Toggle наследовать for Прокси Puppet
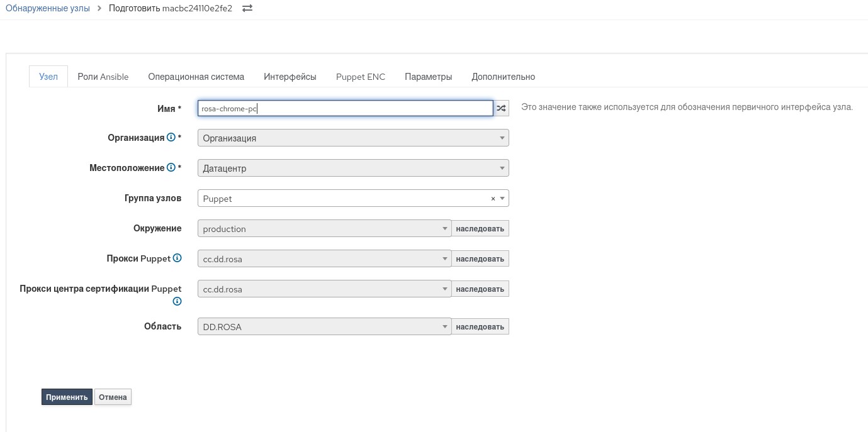 click(480, 258)
